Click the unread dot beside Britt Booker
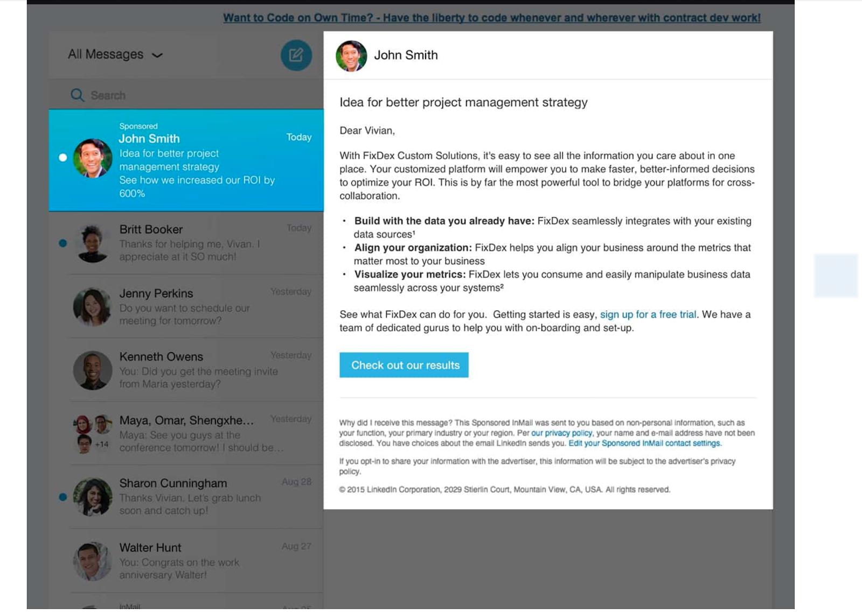Screen dimensions: 862x616 point(63,243)
